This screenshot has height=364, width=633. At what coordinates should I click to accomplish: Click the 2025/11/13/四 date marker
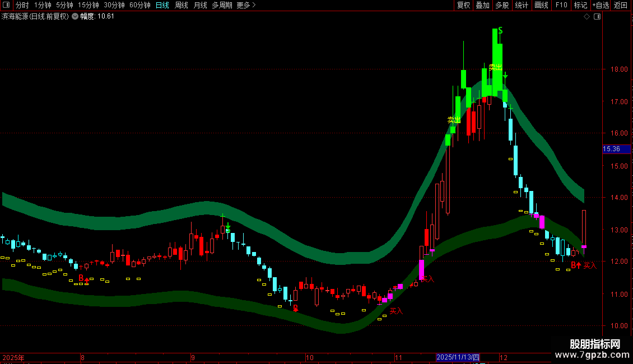click(458, 357)
